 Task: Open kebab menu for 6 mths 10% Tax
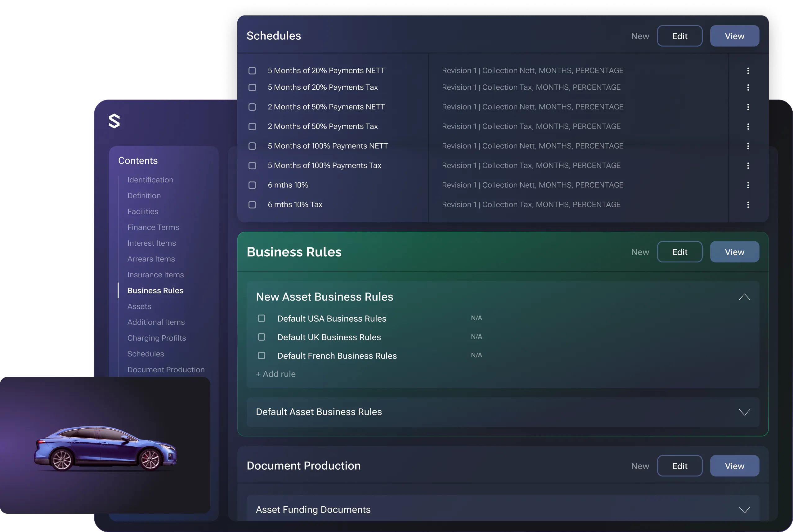pos(748,205)
